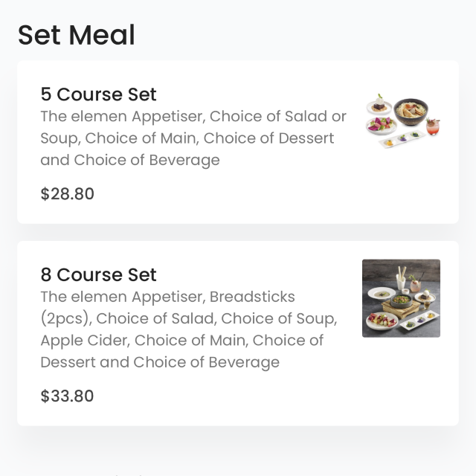Click the Set Meal section heading
The height and width of the screenshot is (476, 476).
tap(76, 35)
